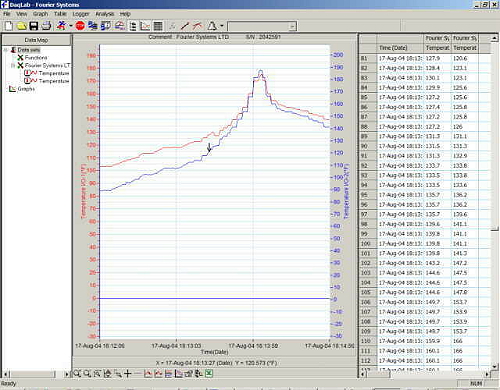The height and width of the screenshot is (390, 500).
Task: Click the Meter gauge icon in toolbar
Action: [x=120, y=26]
